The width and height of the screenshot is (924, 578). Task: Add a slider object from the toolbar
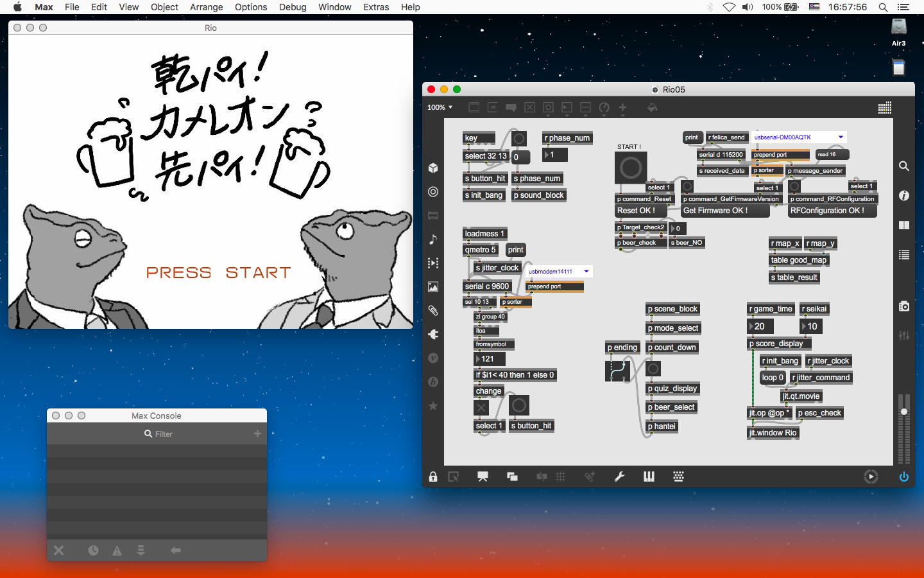(585, 107)
